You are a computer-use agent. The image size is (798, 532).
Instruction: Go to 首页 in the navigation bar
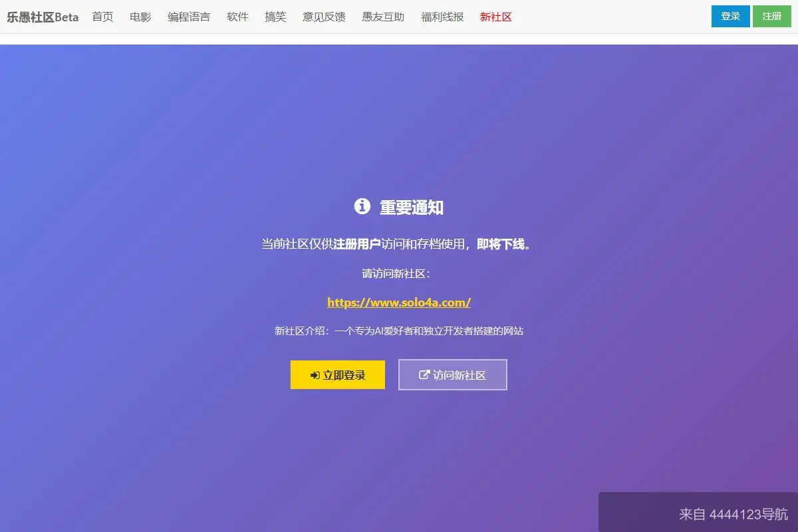tap(102, 17)
